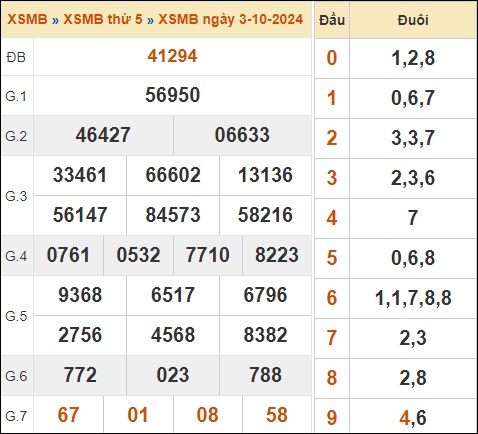Select head digit 6 row
This screenshot has width=478, height=434.
pyautogui.click(x=395, y=298)
